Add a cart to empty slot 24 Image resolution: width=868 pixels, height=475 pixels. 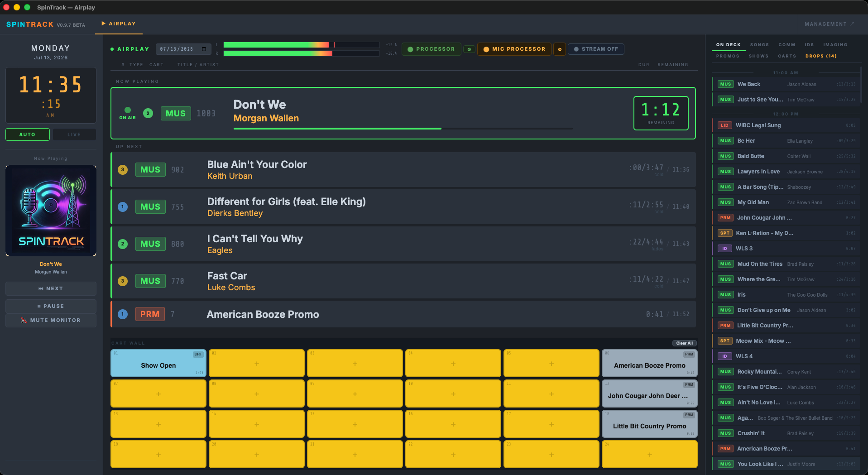(650, 454)
